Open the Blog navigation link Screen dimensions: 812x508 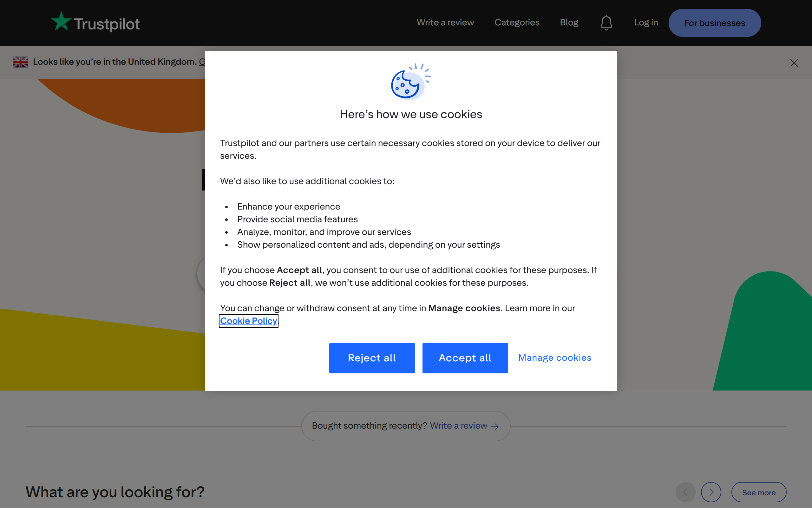(x=569, y=23)
